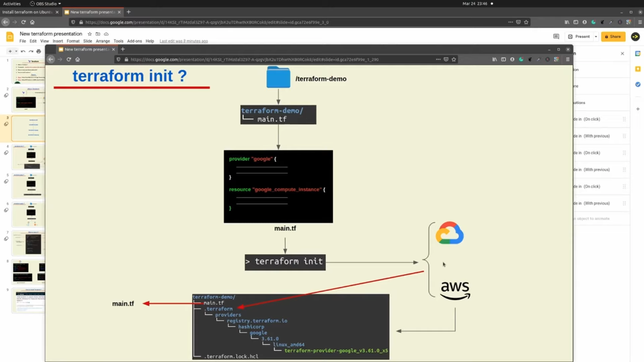Click the print icon in Slides toolbar

click(x=39, y=51)
